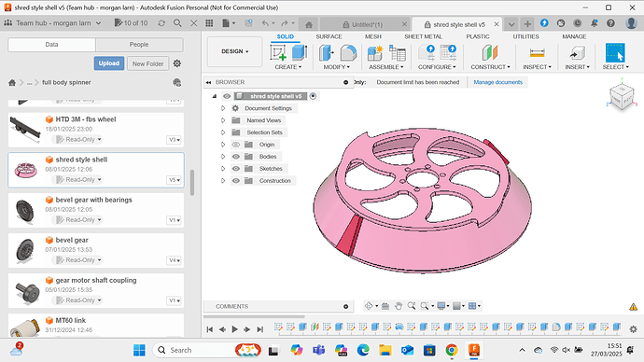Open the Measure tool under Inspect
This screenshot has height=362, width=644.
pyautogui.click(x=537, y=52)
